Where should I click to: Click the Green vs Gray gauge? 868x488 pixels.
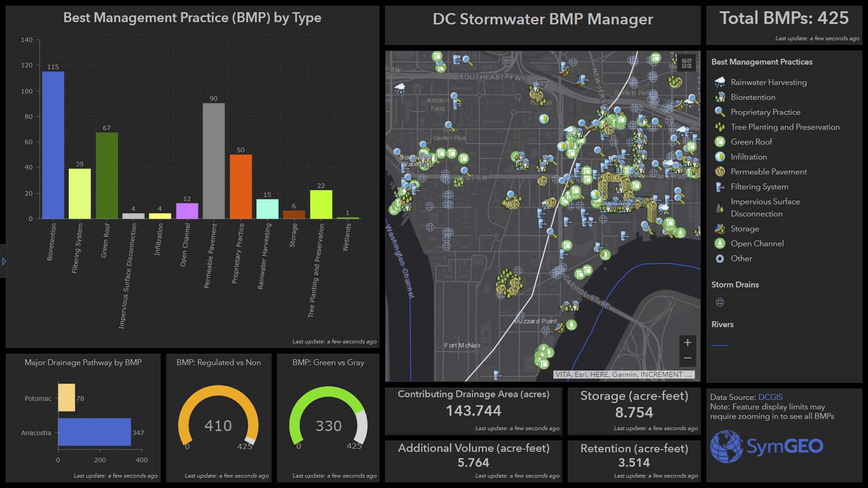click(328, 418)
